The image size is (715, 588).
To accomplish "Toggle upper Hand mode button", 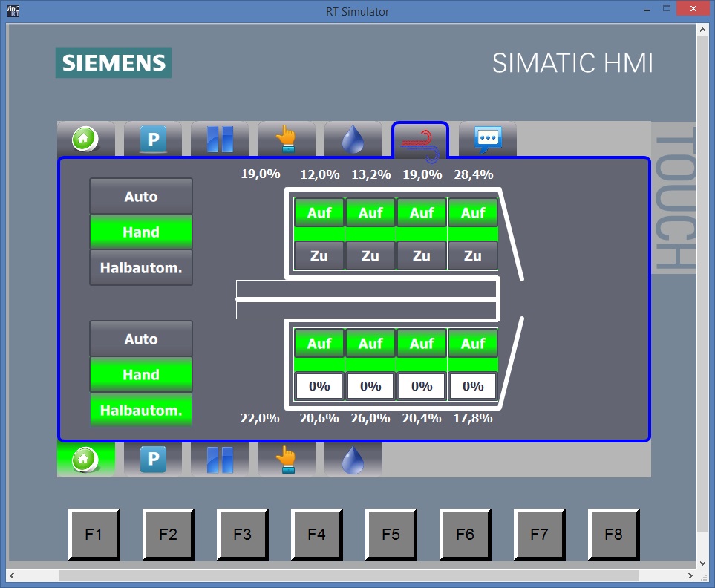I will pyautogui.click(x=141, y=232).
